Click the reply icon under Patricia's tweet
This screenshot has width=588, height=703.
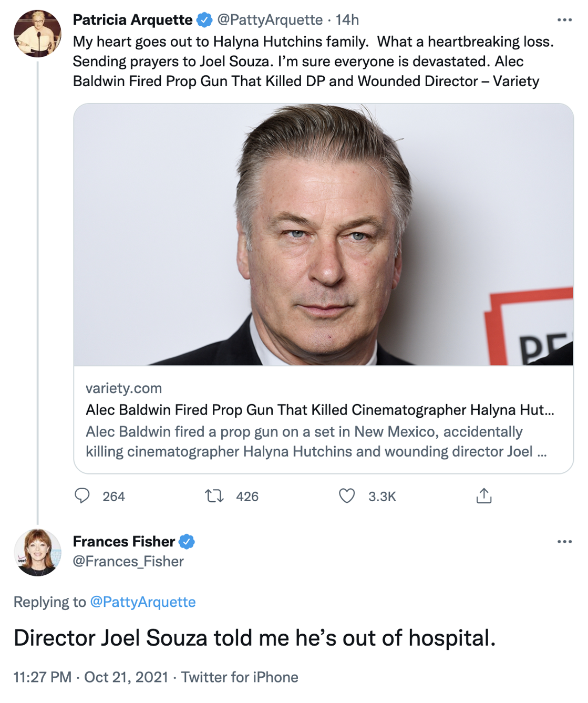[x=82, y=496]
